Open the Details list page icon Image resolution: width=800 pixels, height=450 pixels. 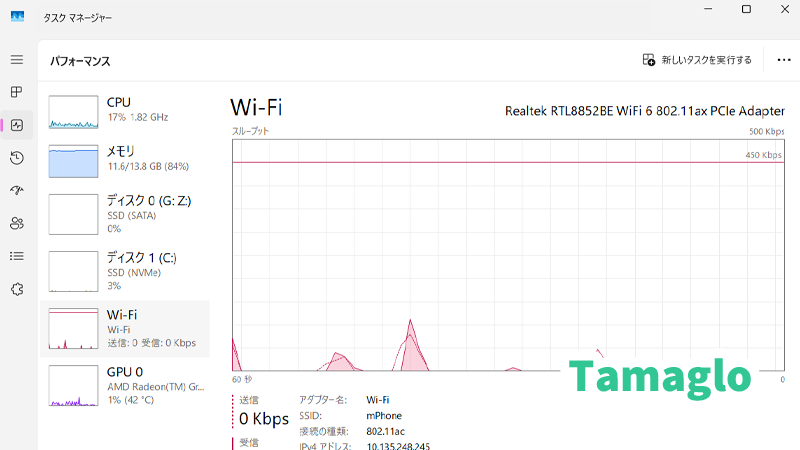tap(17, 256)
